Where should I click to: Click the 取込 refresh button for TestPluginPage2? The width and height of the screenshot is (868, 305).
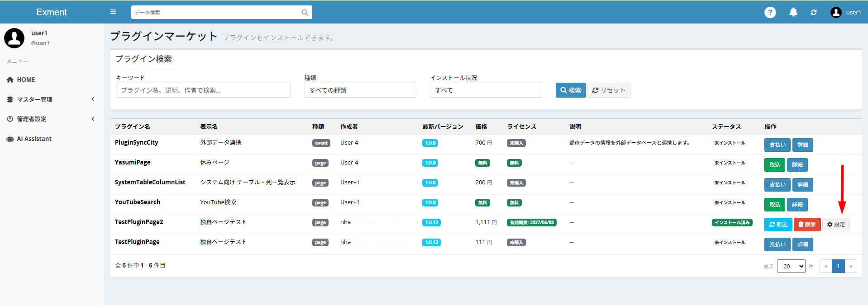click(x=778, y=225)
